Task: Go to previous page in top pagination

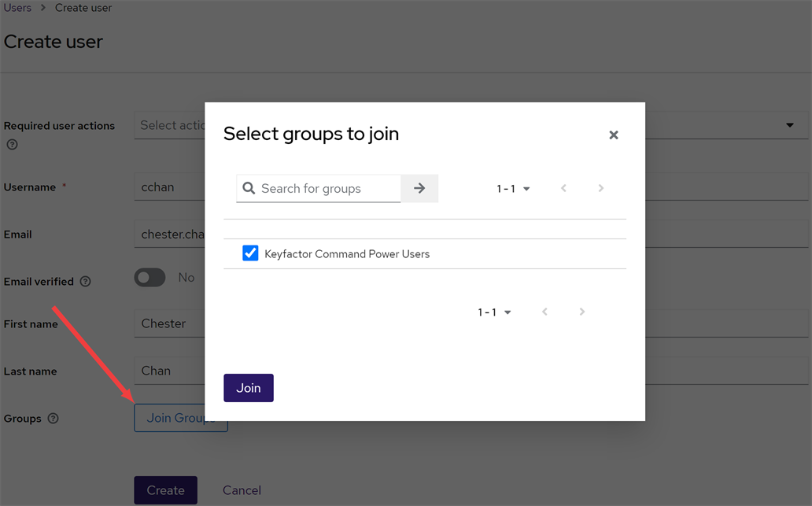Action: click(x=563, y=189)
